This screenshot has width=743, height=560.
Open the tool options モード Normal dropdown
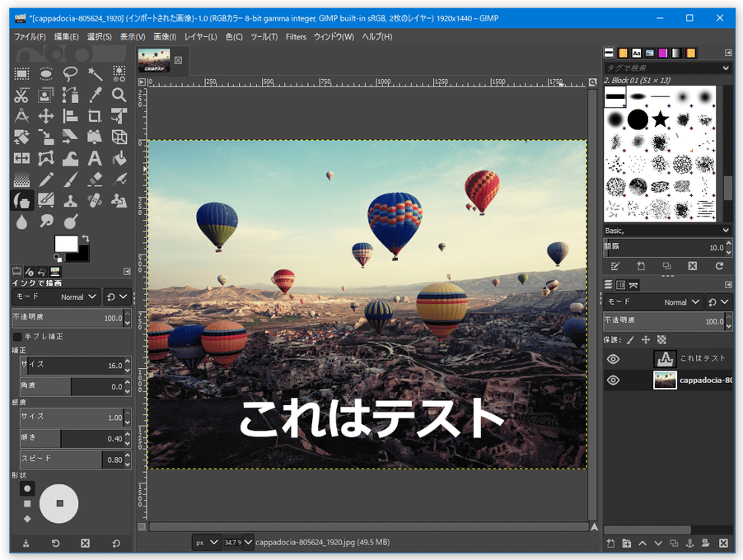[x=56, y=296]
